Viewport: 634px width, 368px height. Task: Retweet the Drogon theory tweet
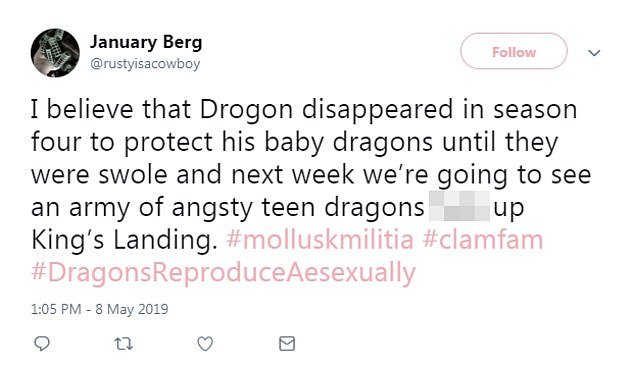point(123,344)
